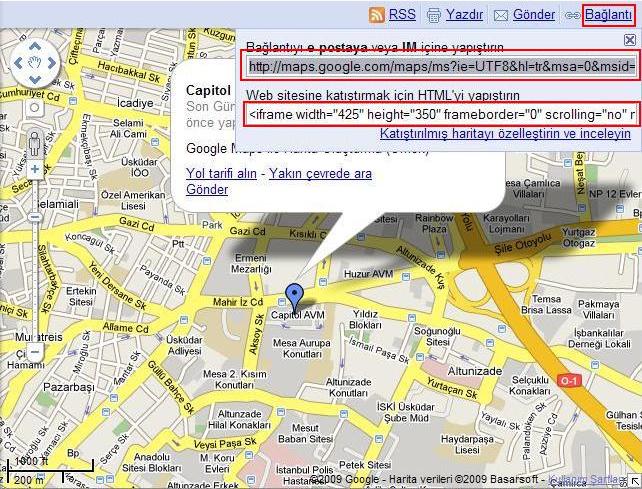Click the RSS feed icon
The height and width of the screenshot is (489, 642).
[377, 15]
